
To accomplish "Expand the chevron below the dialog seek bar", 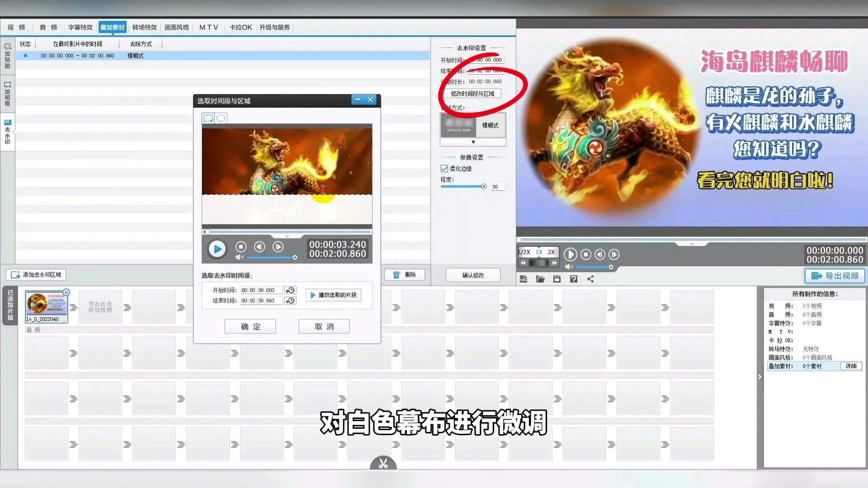I will tap(287, 236).
